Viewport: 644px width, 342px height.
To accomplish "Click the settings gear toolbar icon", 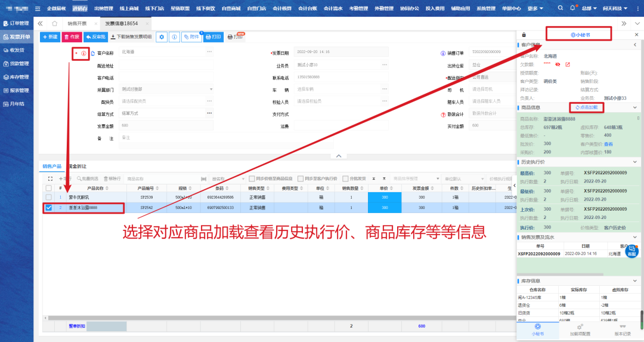I will point(161,37).
